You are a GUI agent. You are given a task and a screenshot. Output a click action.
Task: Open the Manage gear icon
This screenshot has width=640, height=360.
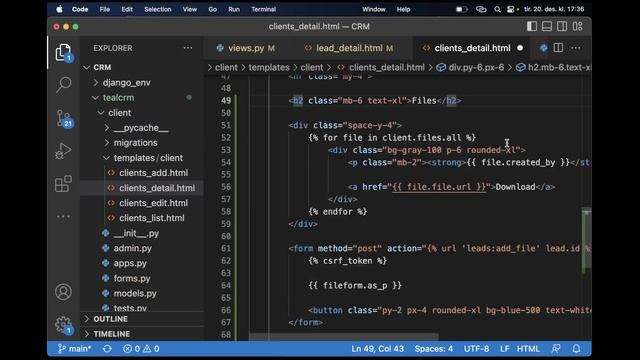(x=63, y=325)
